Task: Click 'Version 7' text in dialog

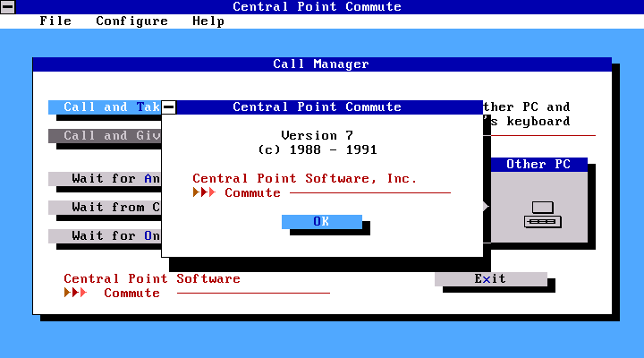Action: click(x=317, y=136)
